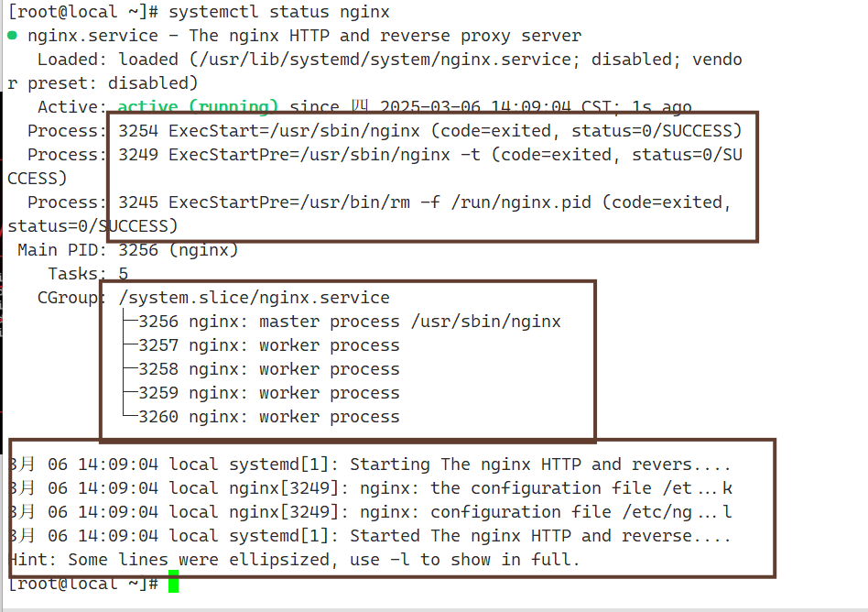Click the green active status dot
This screenshot has width=868, height=612.
coord(12,36)
